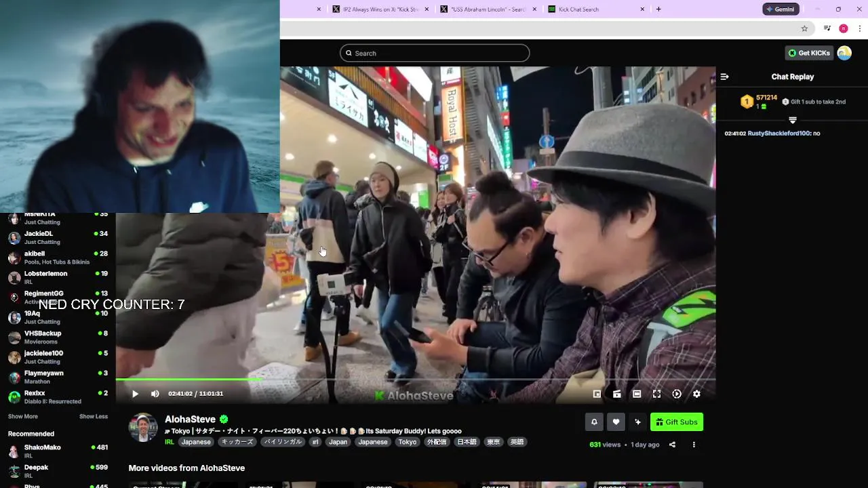Open Rexixx channel in sidebar
This screenshot has width=868, height=488.
[58, 396]
